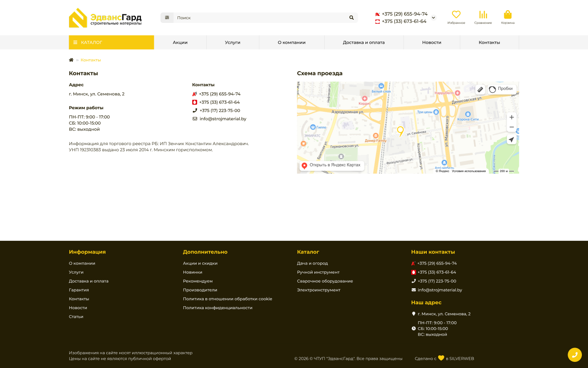588x368 pixels.
Task: Click the map geolocation arrow
Action: pyautogui.click(x=511, y=139)
